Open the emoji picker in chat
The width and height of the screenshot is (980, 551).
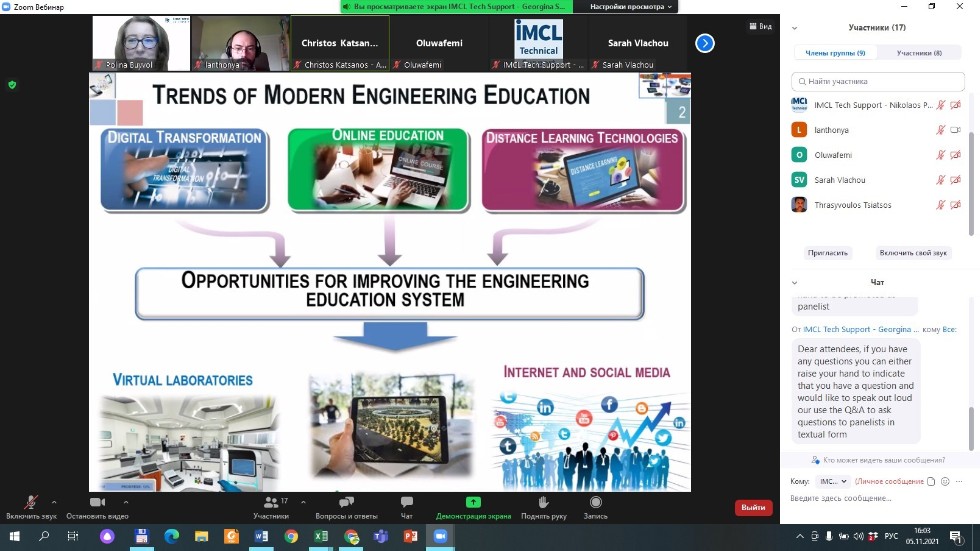click(945, 481)
